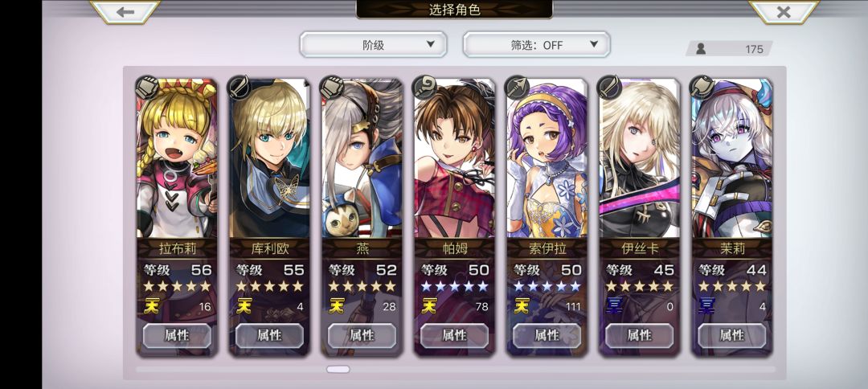Click the horizontal scrollbar handle
Viewport: 868px width, 389px height.
pyautogui.click(x=338, y=369)
